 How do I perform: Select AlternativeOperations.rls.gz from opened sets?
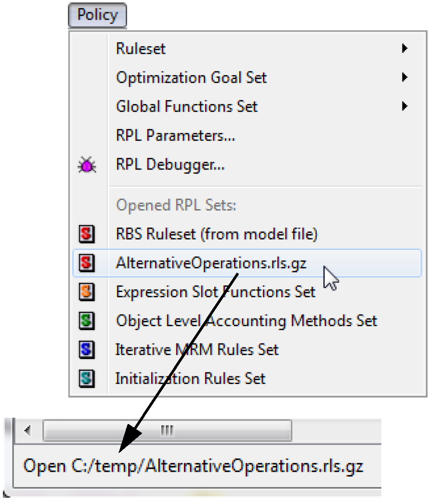(211, 263)
